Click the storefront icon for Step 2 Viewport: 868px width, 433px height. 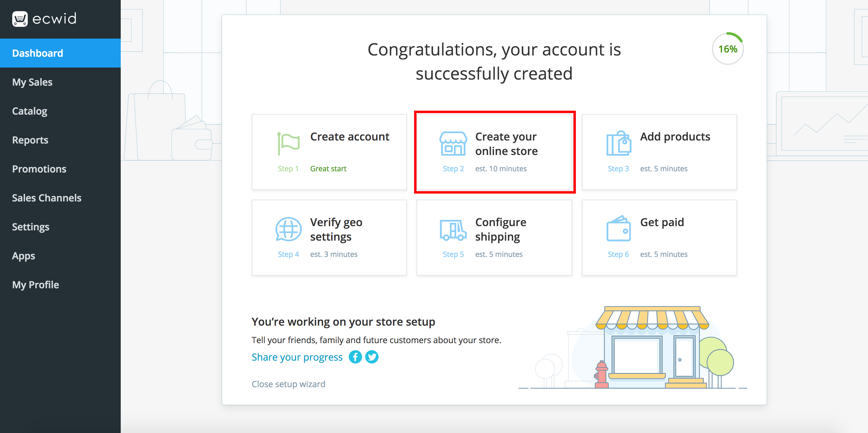point(453,144)
